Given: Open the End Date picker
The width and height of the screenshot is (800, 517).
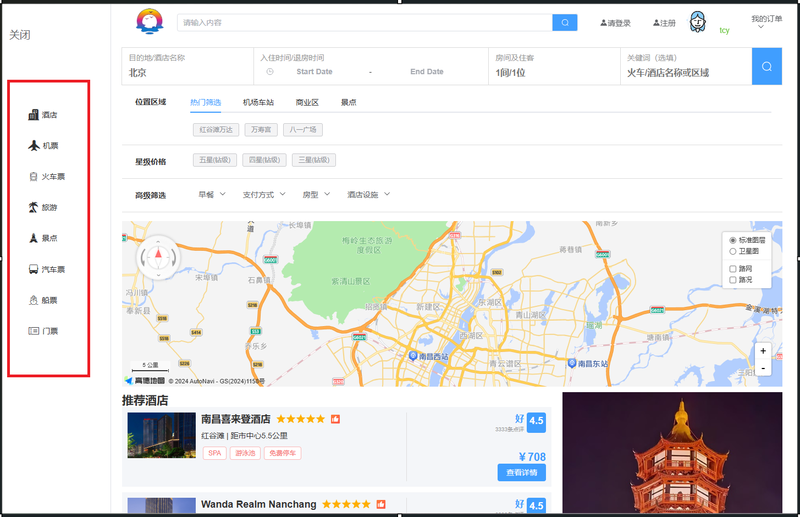Looking at the screenshot, I should (427, 71).
